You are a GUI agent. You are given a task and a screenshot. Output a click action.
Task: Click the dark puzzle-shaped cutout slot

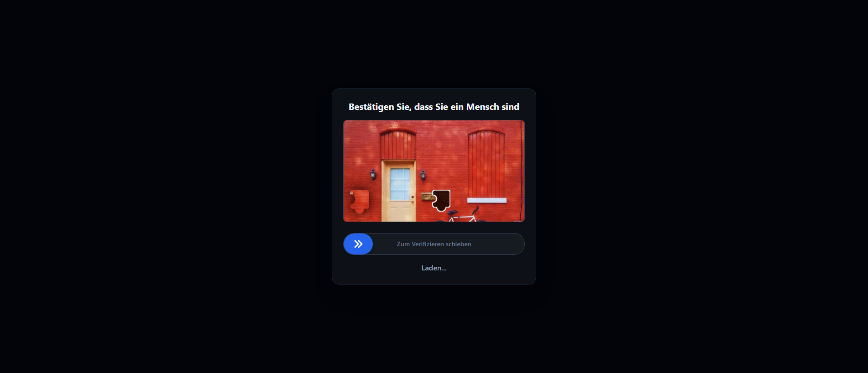coord(441,201)
